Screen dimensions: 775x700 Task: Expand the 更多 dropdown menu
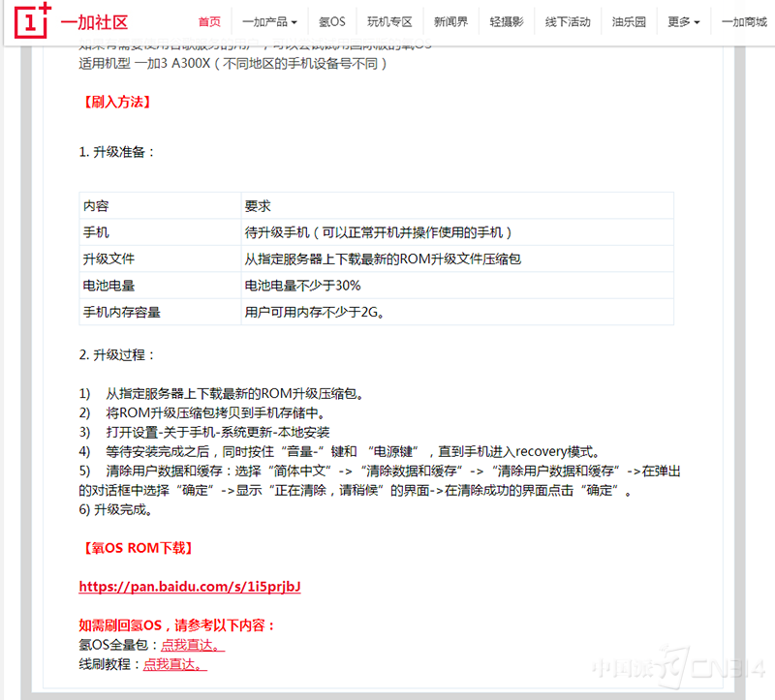tap(684, 21)
